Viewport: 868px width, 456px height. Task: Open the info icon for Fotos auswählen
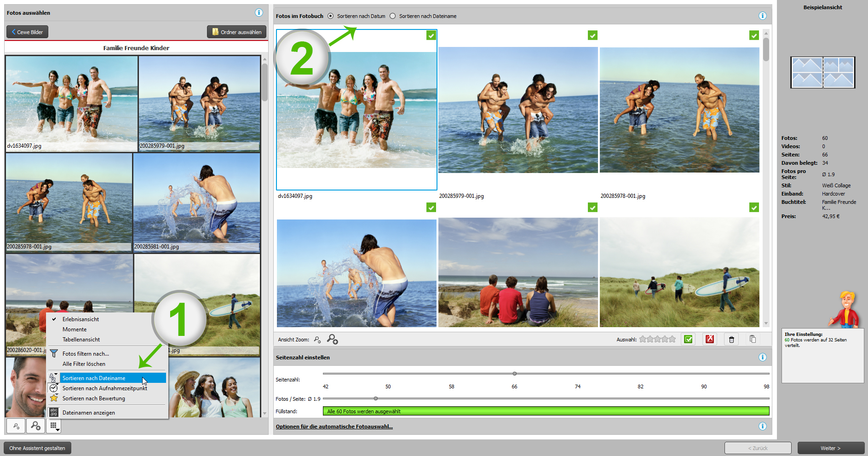(x=259, y=13)
